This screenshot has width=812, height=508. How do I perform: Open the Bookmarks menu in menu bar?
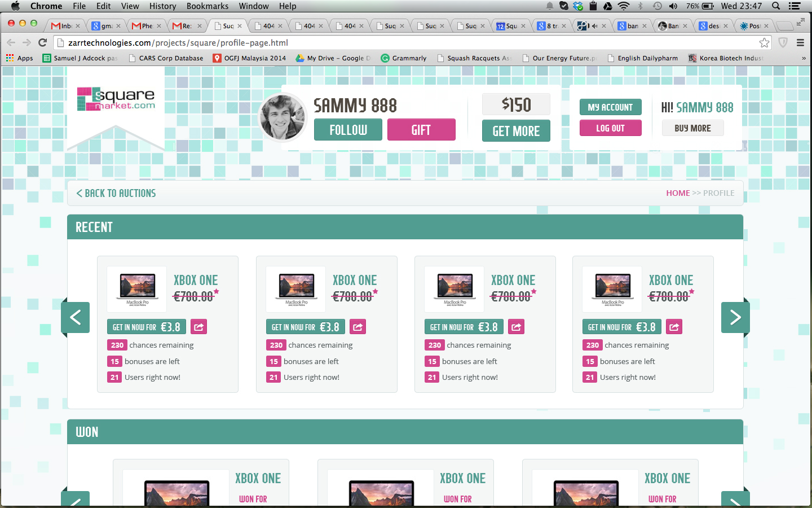[x=207, y=6]
